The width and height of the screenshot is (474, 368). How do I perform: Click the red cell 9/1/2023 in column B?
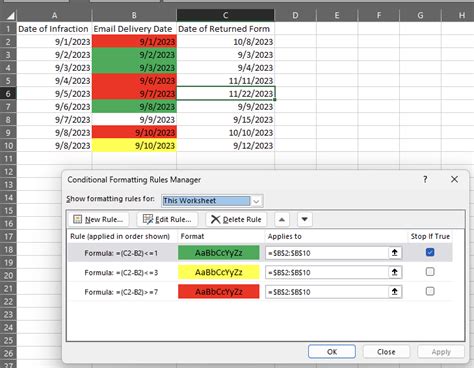coord(134,42)
